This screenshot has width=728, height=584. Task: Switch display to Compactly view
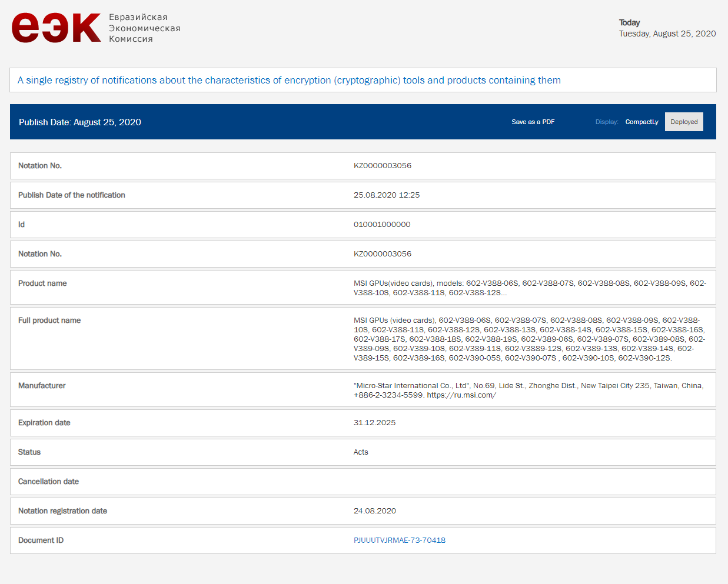click(641, 122)
